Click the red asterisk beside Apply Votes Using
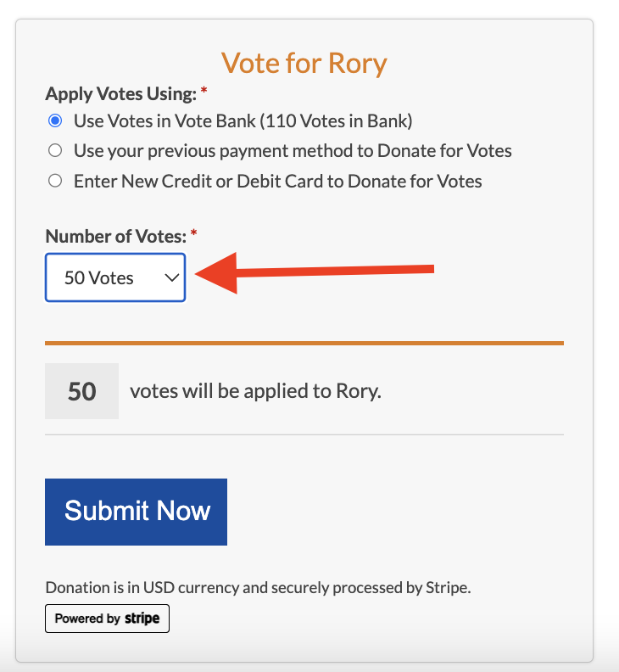619x672 pixels. [x=204, y=90]
